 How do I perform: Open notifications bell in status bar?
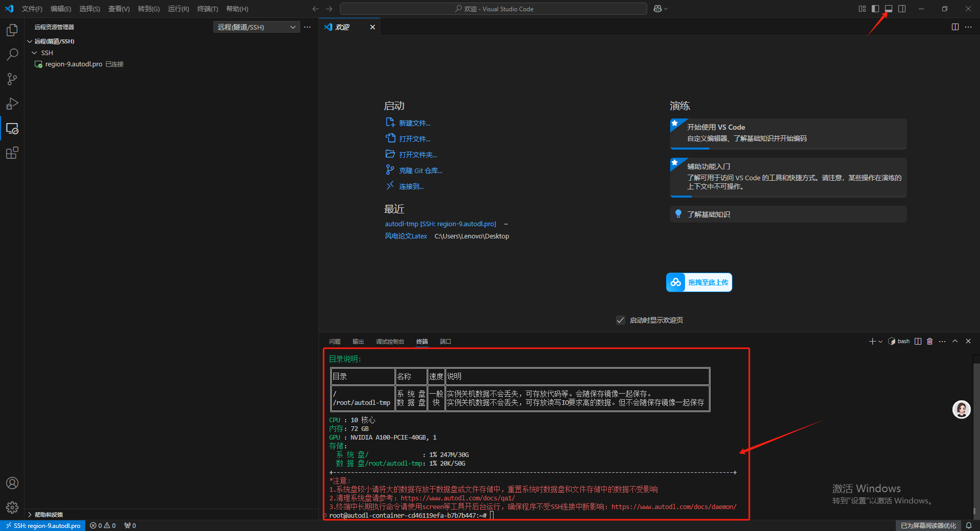click(969, 525)
